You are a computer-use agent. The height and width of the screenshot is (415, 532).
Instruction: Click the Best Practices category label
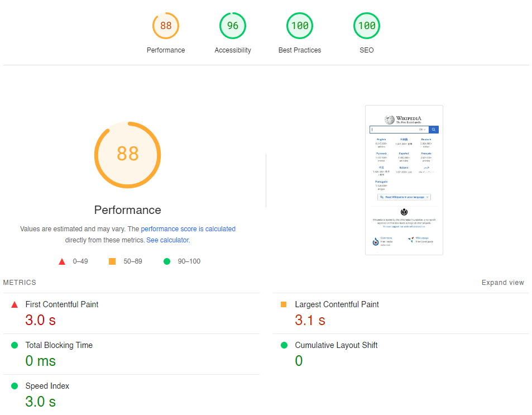300,50
